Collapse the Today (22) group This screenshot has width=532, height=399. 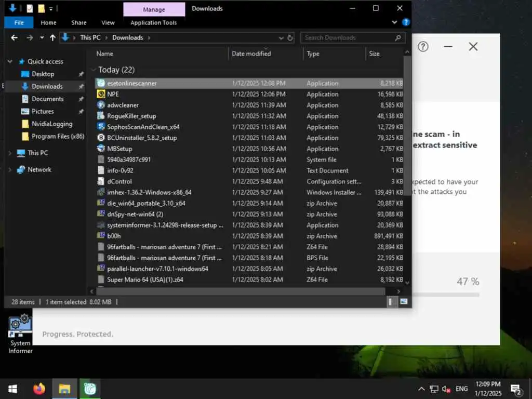(x=94, y=70)
